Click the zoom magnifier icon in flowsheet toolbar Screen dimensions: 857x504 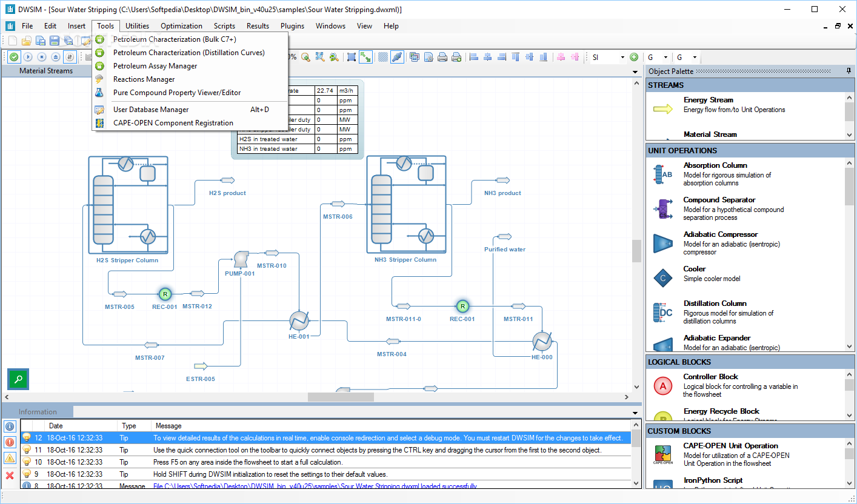tap(305, 57)
